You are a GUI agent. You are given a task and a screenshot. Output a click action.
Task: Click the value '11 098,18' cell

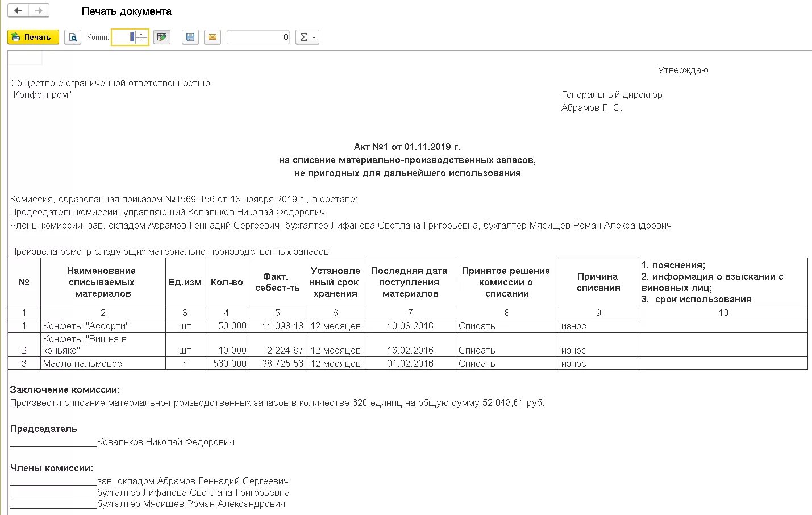(x=277, y=326)
